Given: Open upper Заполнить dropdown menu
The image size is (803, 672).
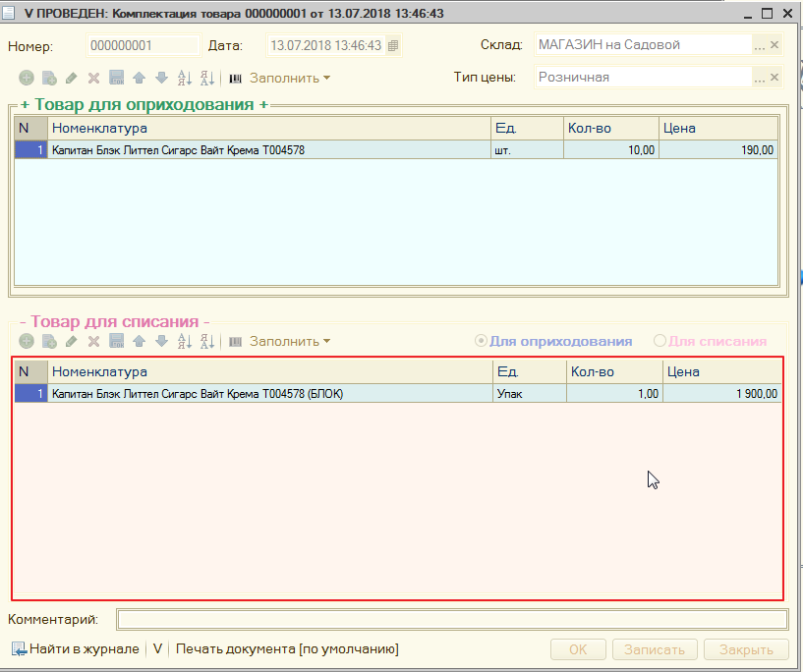Looking at the screenshot, I should [x=290, y=79].
